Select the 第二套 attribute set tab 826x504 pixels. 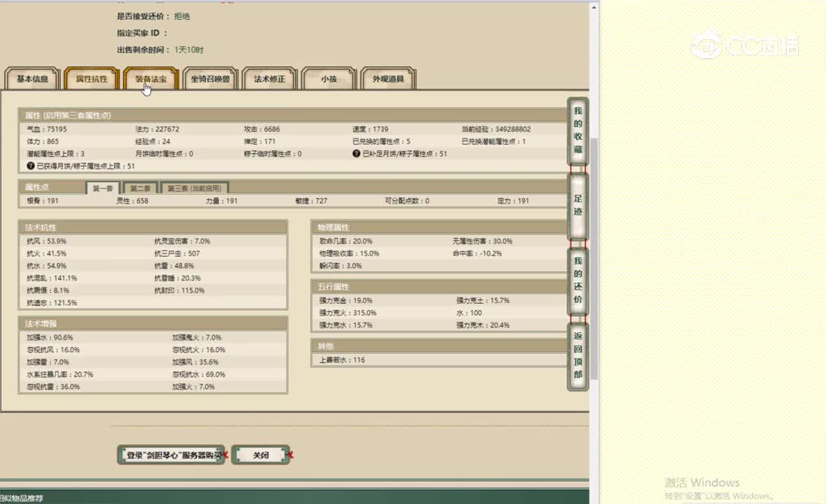point(140,188)
